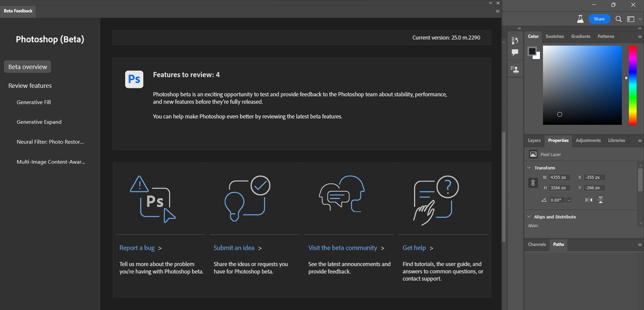Toggle the width-height link constraint

[533, 183]
